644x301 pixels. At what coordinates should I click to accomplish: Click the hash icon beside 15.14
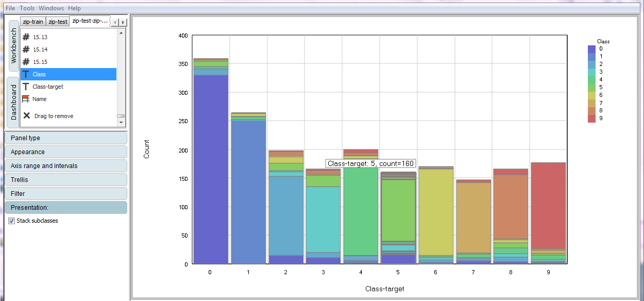point(26,49)
